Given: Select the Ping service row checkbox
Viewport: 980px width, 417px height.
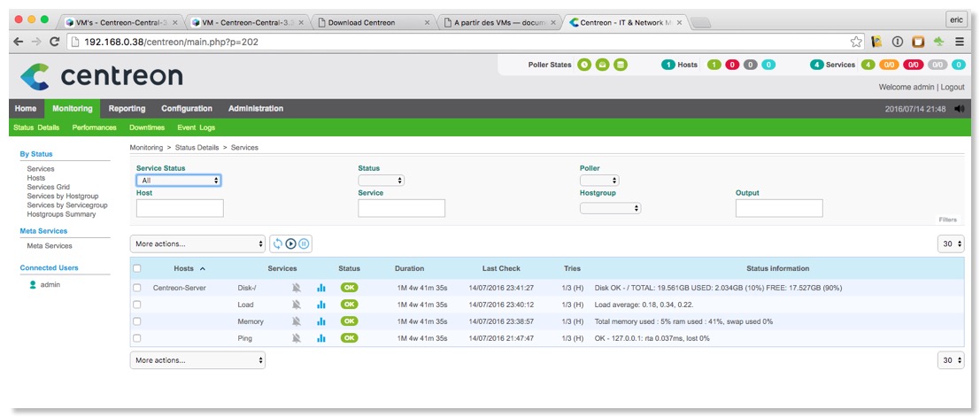Looking at the screenshot, I should coord(136,338).
